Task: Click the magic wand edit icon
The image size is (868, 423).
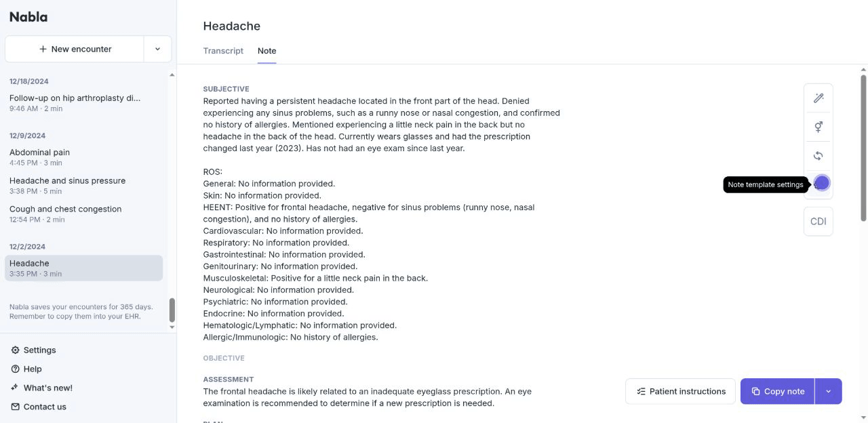Action: point(818,98)
